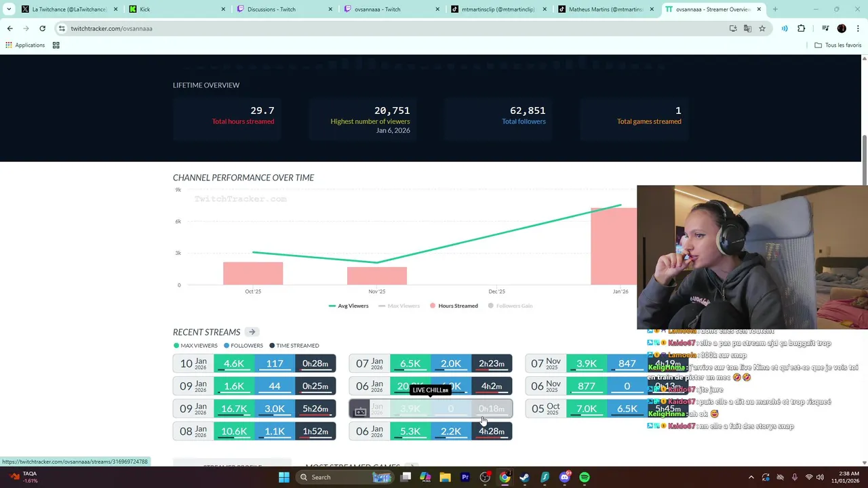Open the volume tray icon
Screen dimensions: 868x488
[820, 477]
